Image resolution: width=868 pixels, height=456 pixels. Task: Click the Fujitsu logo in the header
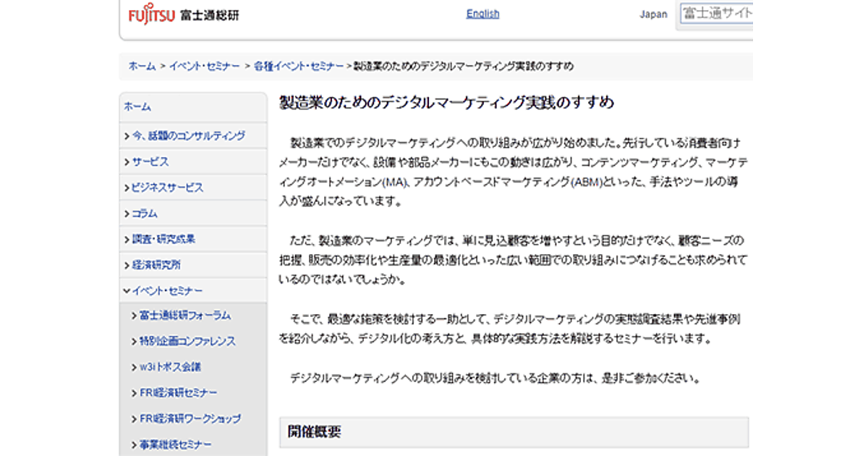click(151, 15)
